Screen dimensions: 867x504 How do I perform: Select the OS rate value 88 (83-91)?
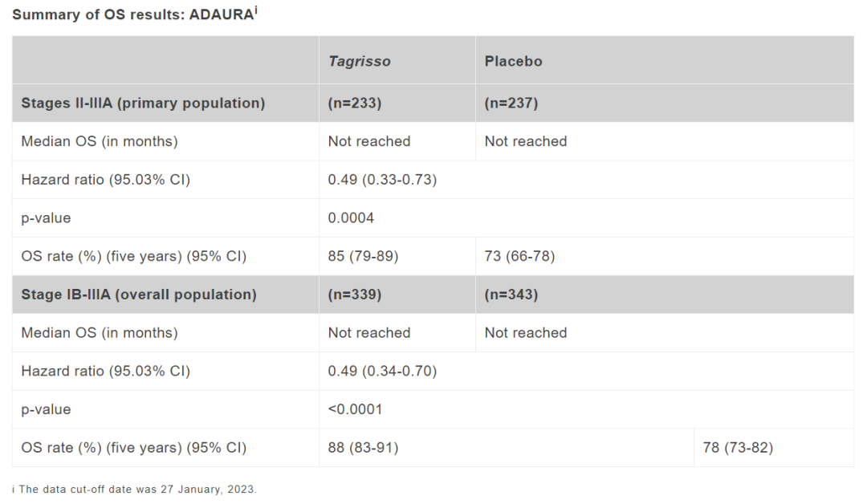point(364,448)
